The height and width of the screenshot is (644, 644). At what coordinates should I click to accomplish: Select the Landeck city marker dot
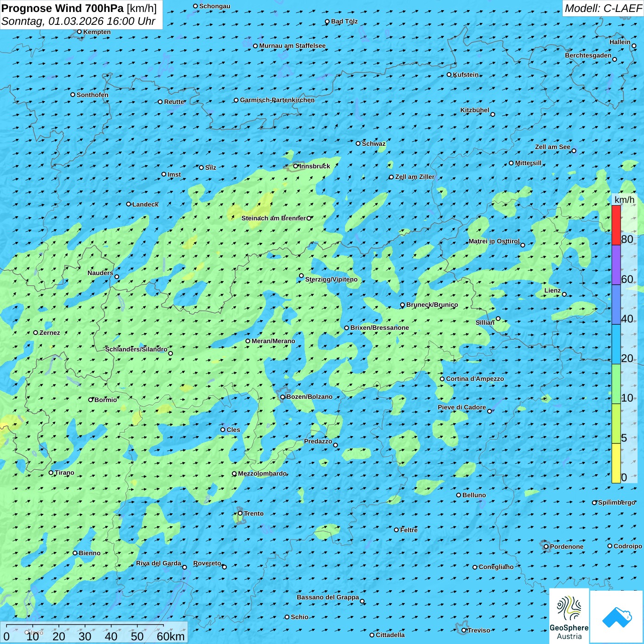tap(129, 204)
